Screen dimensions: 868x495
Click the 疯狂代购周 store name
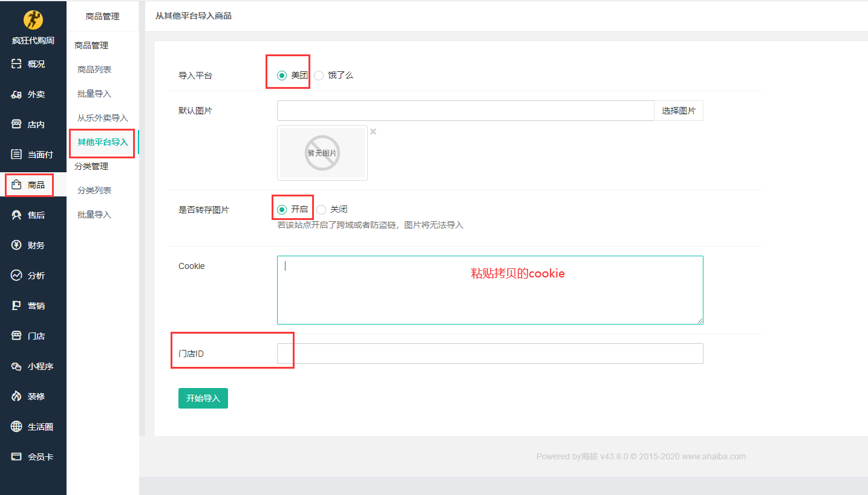tap(33, 40)
